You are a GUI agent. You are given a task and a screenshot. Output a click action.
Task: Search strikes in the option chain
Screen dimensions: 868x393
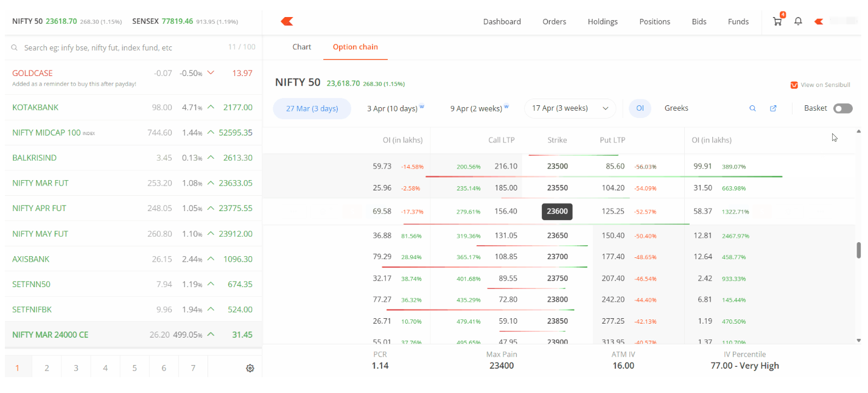pos(752,108)
